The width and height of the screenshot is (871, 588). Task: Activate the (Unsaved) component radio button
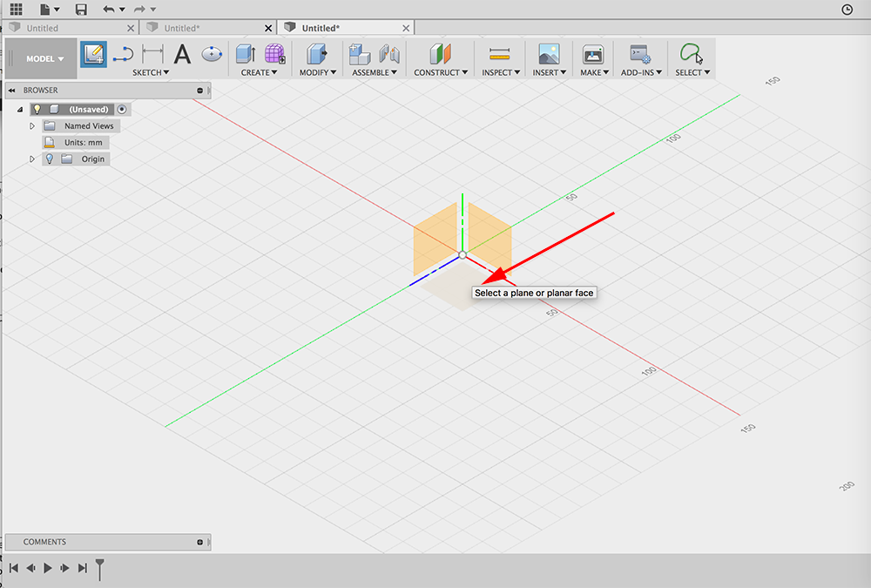[122, 110]
